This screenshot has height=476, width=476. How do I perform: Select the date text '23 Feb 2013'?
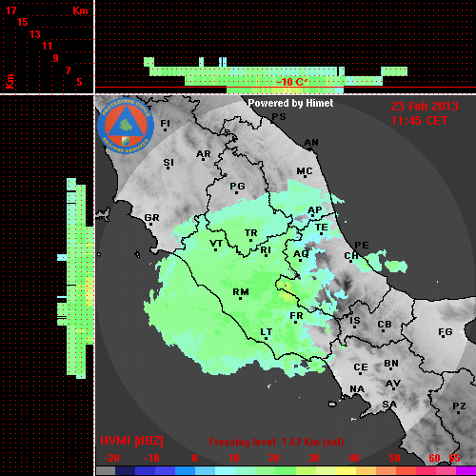point(425,107)
